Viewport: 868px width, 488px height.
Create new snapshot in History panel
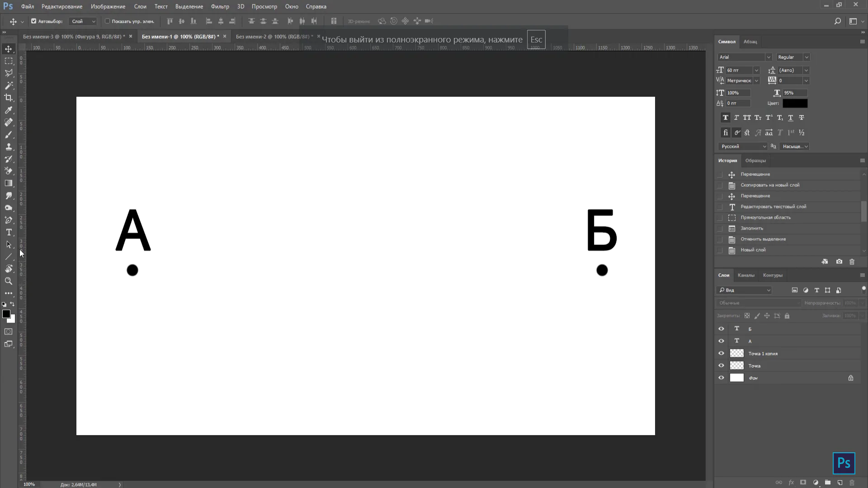click(839, 262)
